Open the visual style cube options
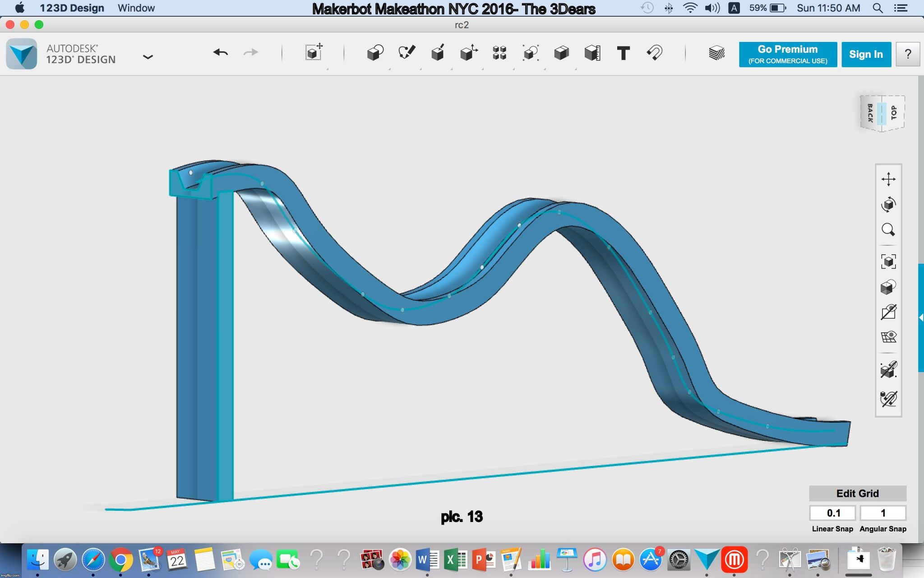Image resolution: width=924 pixels, height=578 pixels. pyautogui.click(x=888, y=287)
